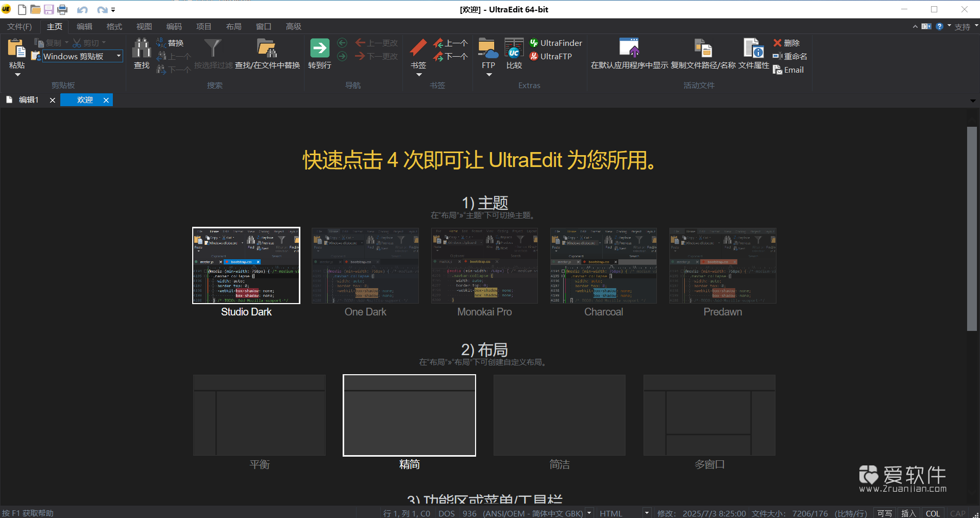Go to next bookmark 下一个

point(450,56)
